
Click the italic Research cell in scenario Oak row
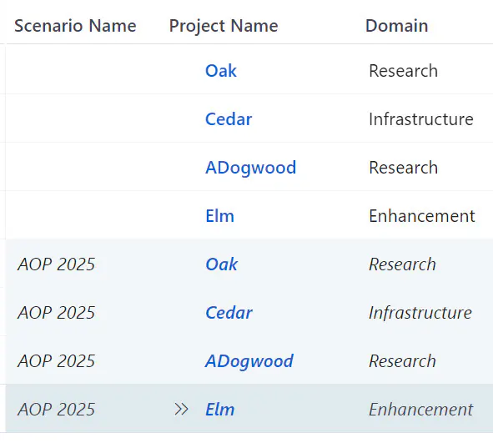(x=402, y=264)
